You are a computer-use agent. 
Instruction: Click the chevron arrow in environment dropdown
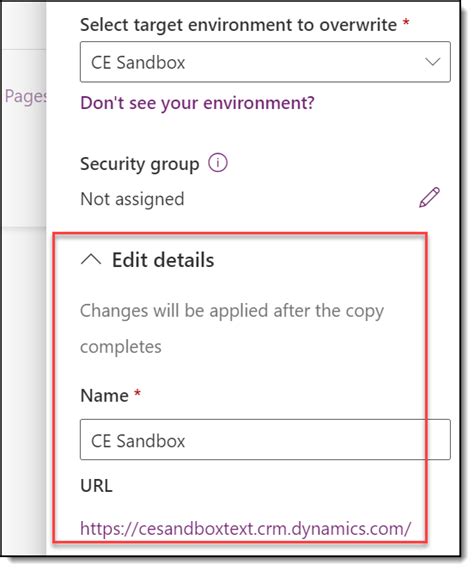(433, 62)
